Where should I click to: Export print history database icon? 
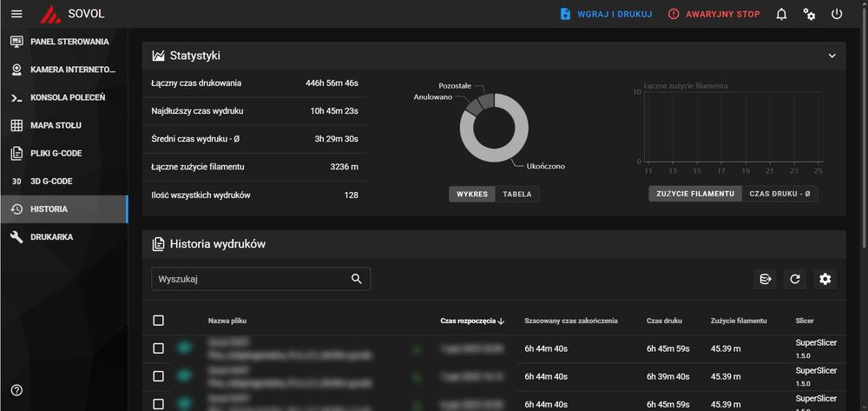(x=765, y=279)
